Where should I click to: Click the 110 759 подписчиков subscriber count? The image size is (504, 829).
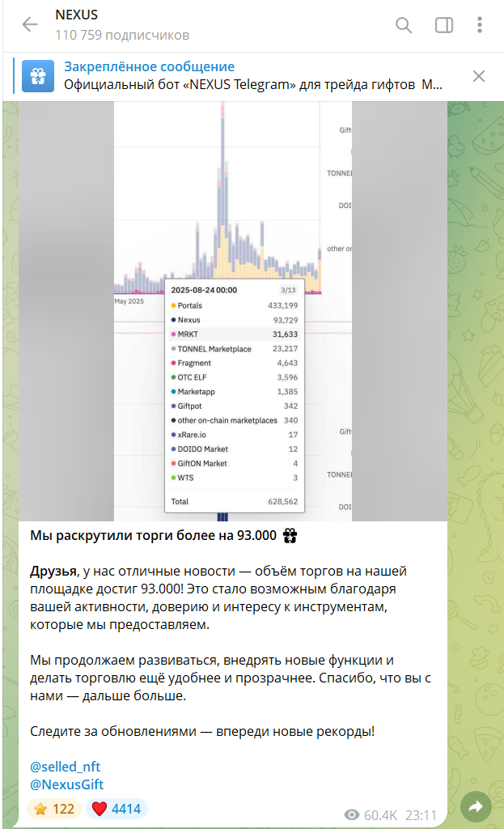(x=122, y=36)
